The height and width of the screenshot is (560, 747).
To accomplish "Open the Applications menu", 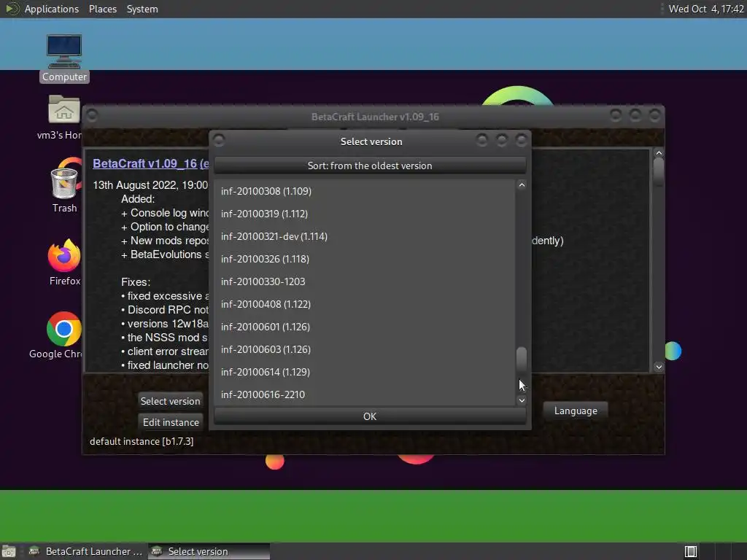I will [x=52, y=9].
